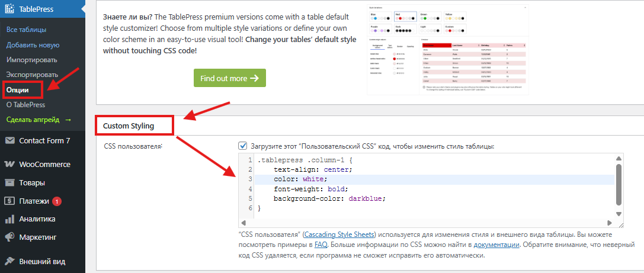Click the Contact Form 7 envelope icon
Screen dimensions: 644x273
coord(10,141)
